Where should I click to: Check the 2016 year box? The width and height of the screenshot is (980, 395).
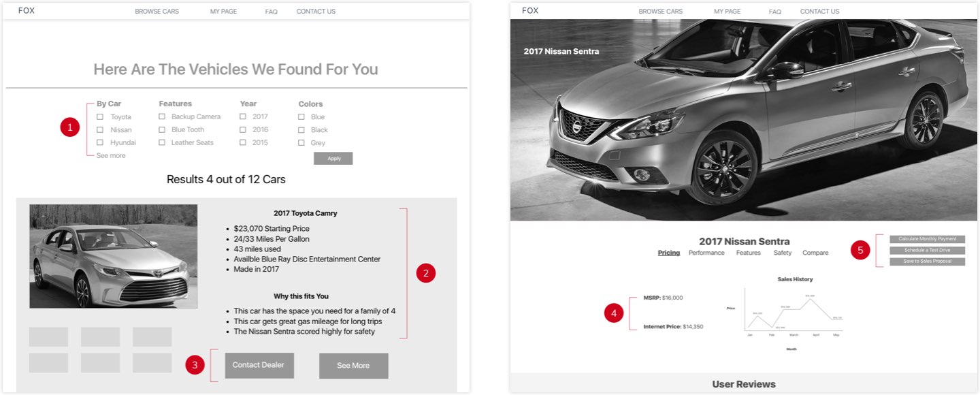click(x=243, y=129)
